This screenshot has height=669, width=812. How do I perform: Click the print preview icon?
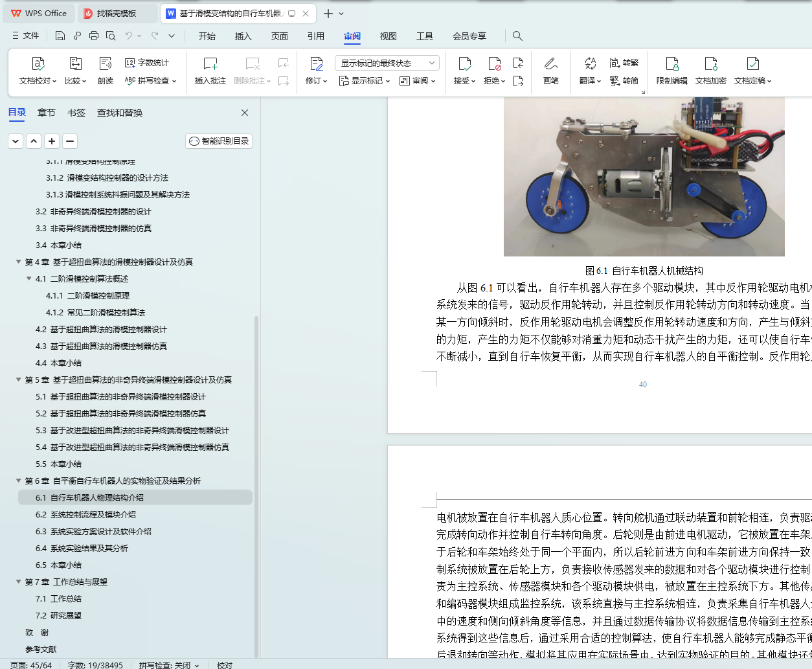(x=111, y=36)
